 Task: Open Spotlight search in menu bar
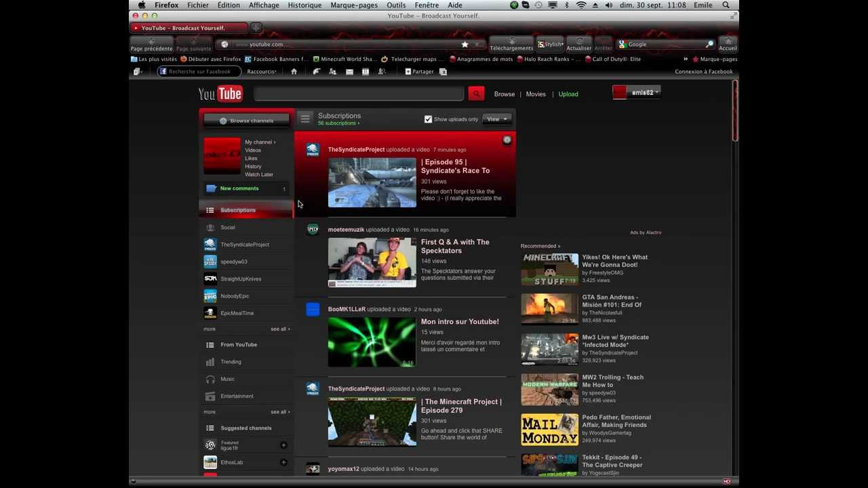(726, 5)
